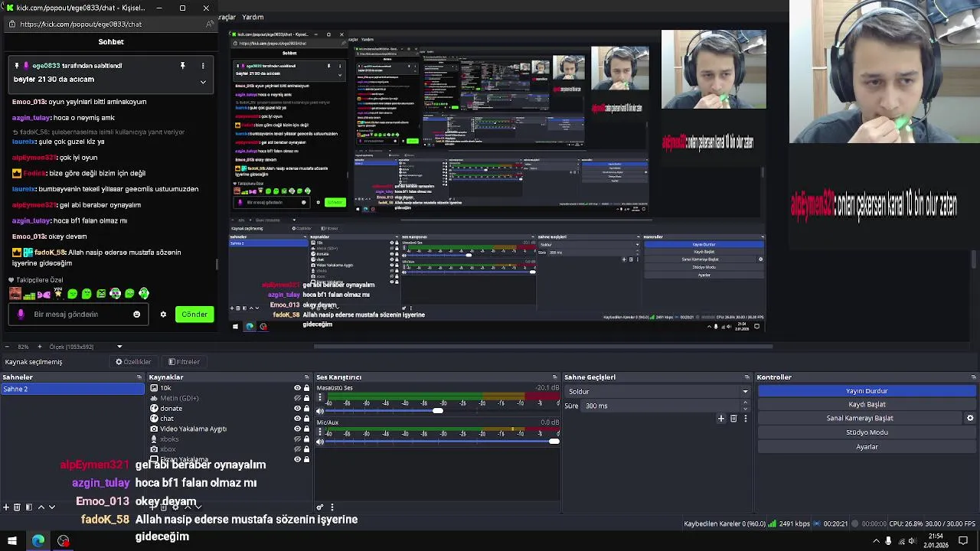This screenshot has width=980, height=551.
Task: Open Masaüstü Ses three-dot options
Action: pyautogui.click(x=320, y=399)
